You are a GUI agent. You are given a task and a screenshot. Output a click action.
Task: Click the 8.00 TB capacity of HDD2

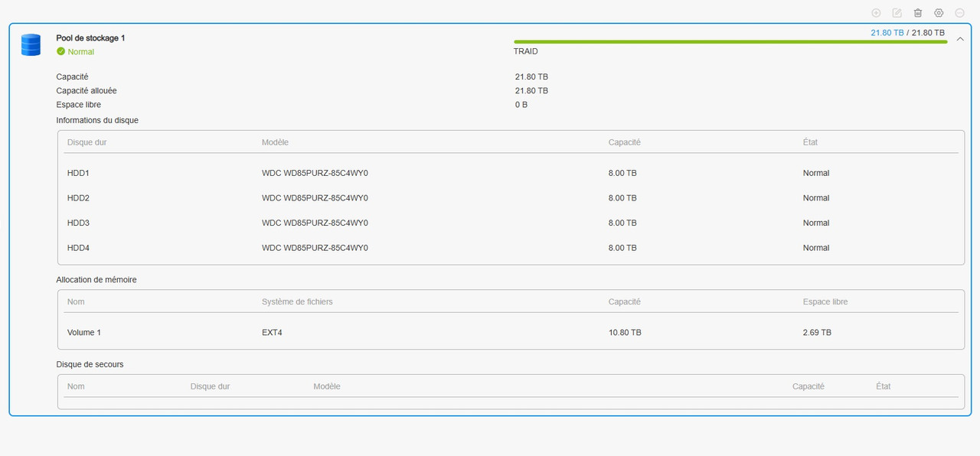[x=622, y=198]
